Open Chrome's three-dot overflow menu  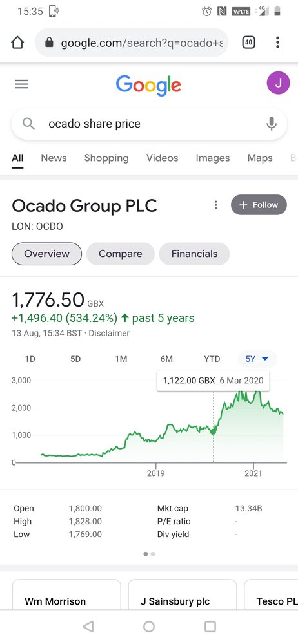pyautogui.click(x=278, y=43)
